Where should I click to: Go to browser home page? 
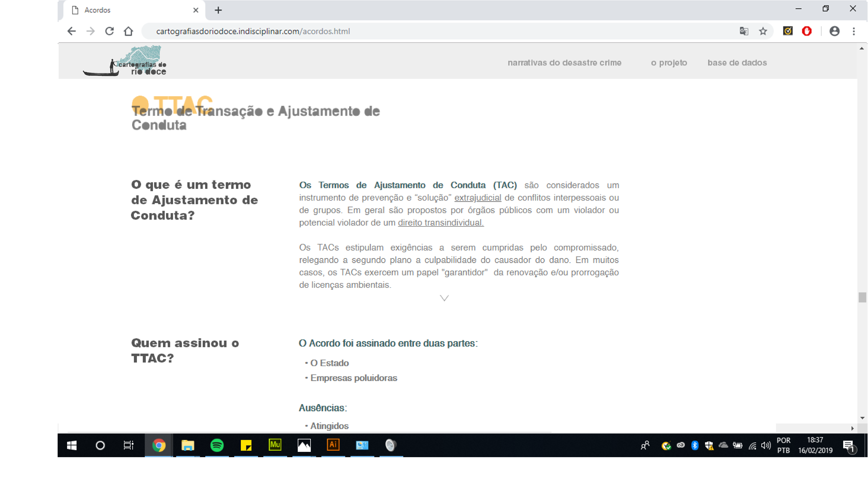click(x=128, y=31)
